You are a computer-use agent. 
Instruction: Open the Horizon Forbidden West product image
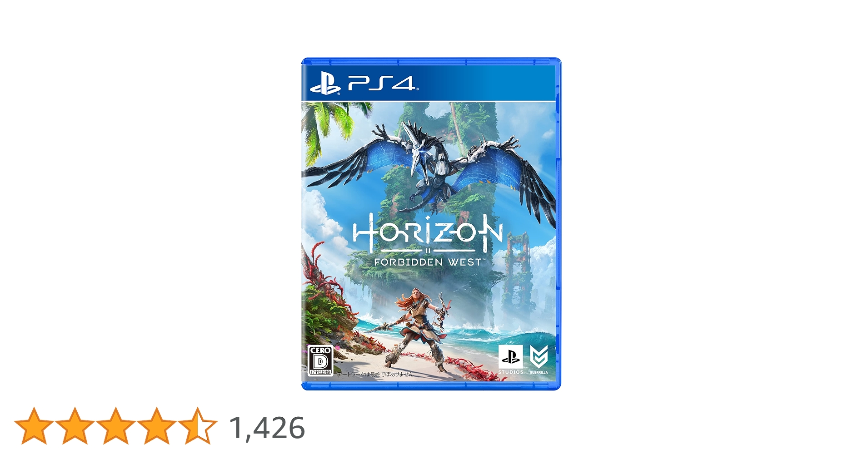[x=431, y=224]
